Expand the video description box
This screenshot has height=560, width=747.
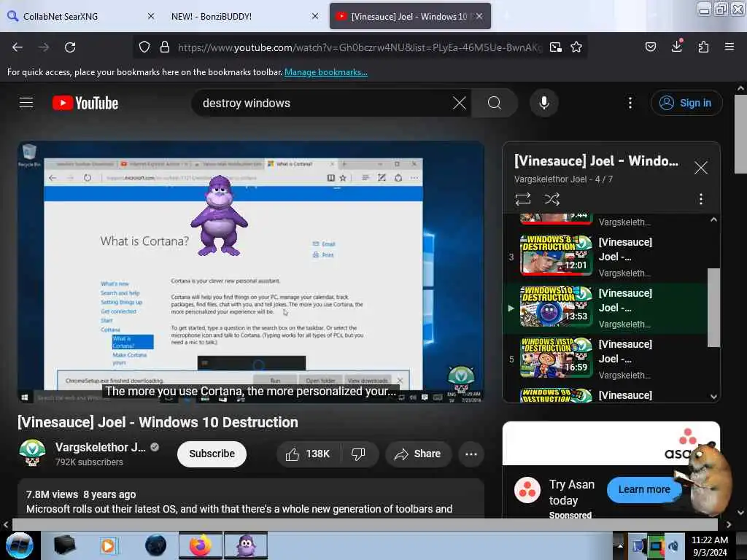point(251,499)
